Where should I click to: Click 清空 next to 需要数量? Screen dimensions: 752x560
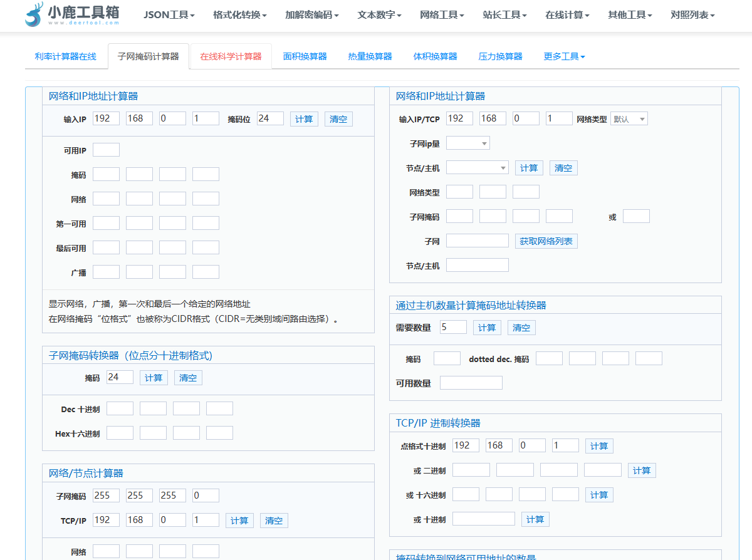click(x=521, y=328)
